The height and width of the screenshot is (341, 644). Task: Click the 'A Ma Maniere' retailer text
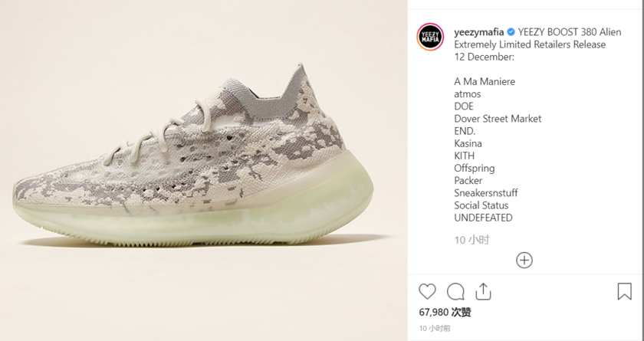[485, 82]
